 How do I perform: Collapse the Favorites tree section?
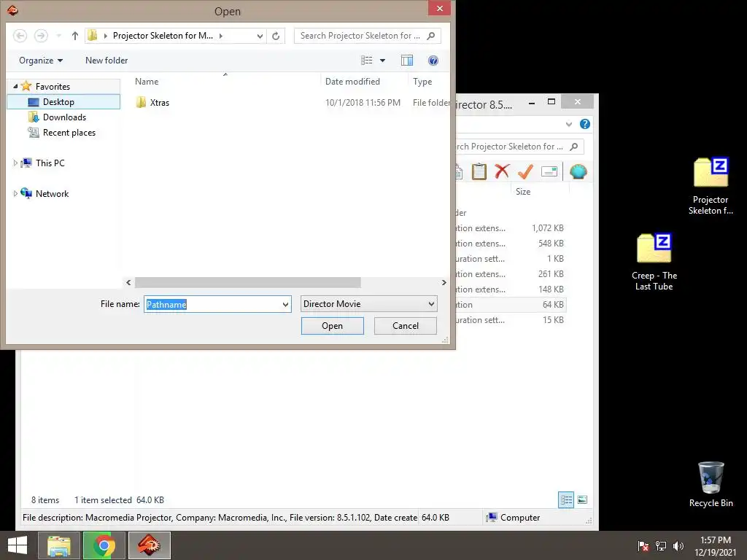click(15, 86)
